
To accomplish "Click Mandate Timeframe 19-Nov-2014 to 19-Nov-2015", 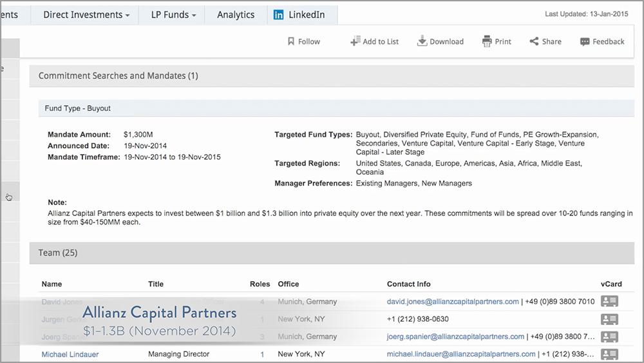I will pos(172,157).
